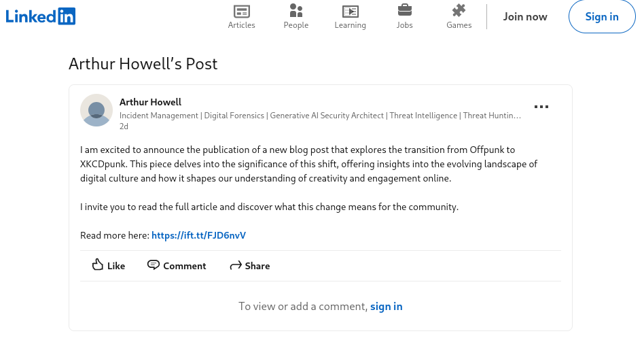
Task: Open Arthur Howell's author name link
Action: point(150,102)
